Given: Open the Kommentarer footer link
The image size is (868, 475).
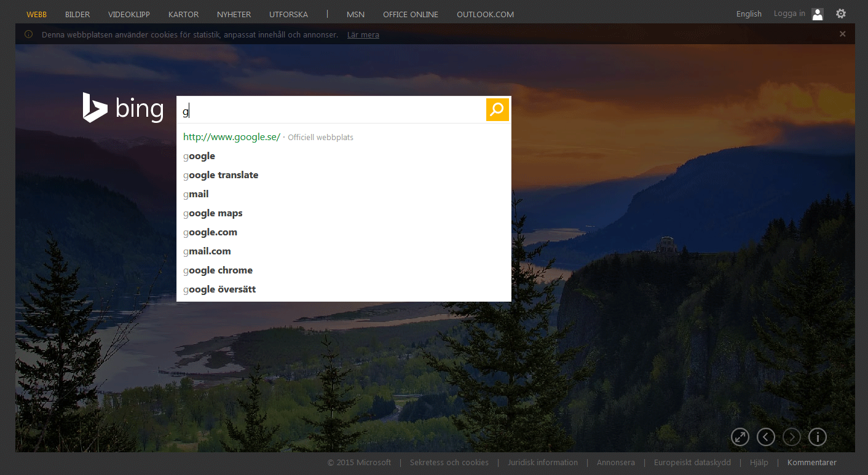Looking at the screenshot, I should click(x=812, y=463).
